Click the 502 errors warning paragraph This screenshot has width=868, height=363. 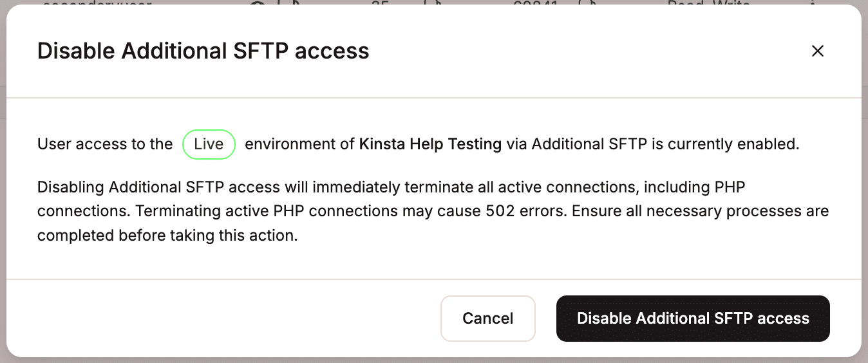click(433, 212)
